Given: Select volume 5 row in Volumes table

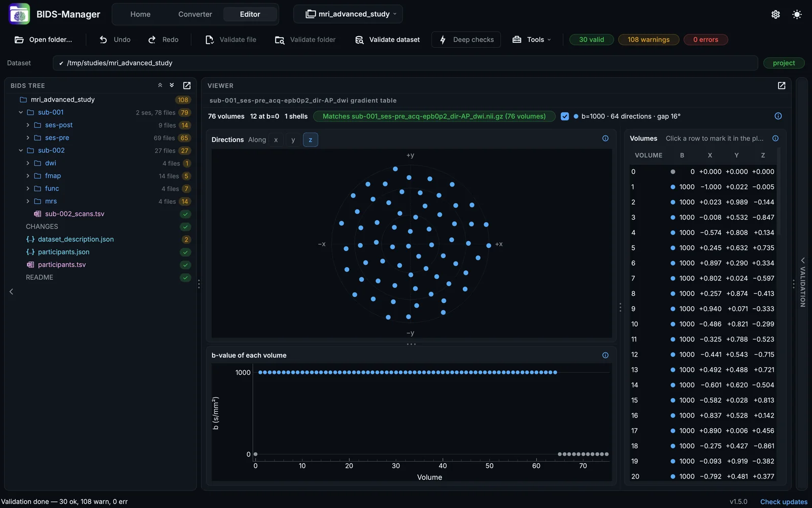Looking at the screenshot, I should (x=703, y=248).
